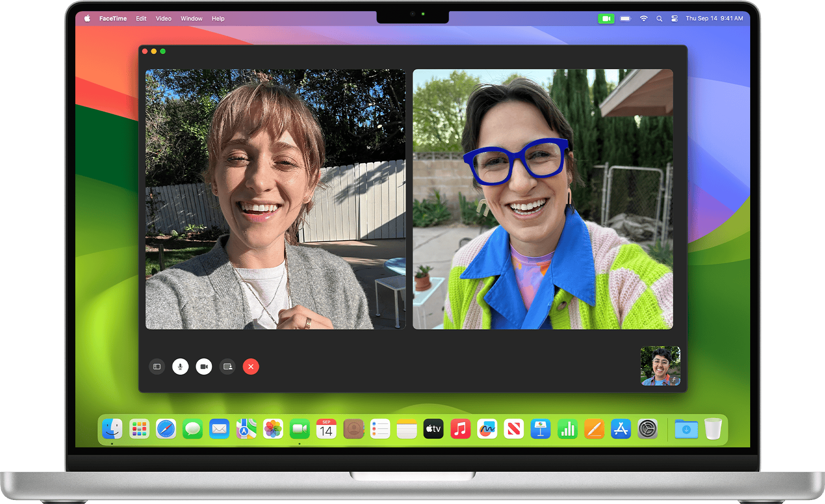
Task: Open Photos from the Dock
Action: pos(273,429)
